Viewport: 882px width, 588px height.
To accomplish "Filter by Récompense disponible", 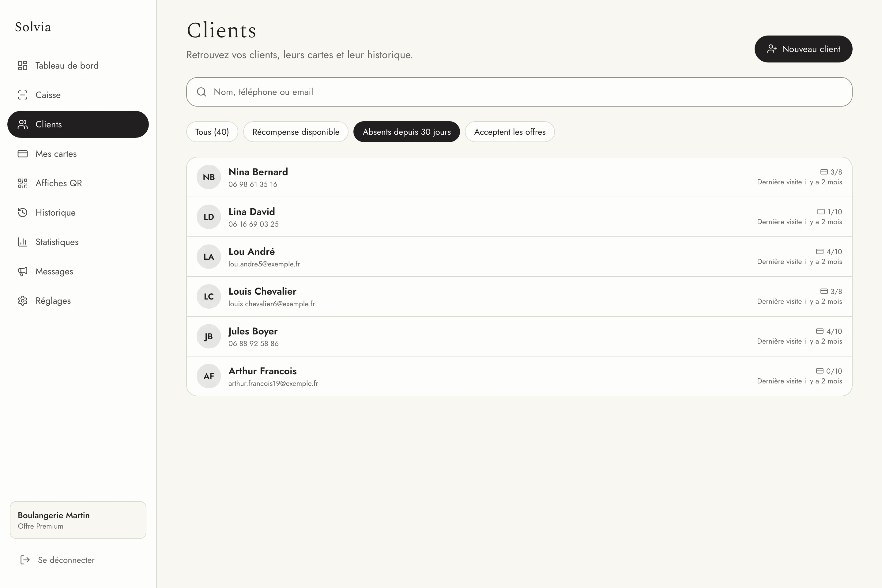I will pos(296,132).
